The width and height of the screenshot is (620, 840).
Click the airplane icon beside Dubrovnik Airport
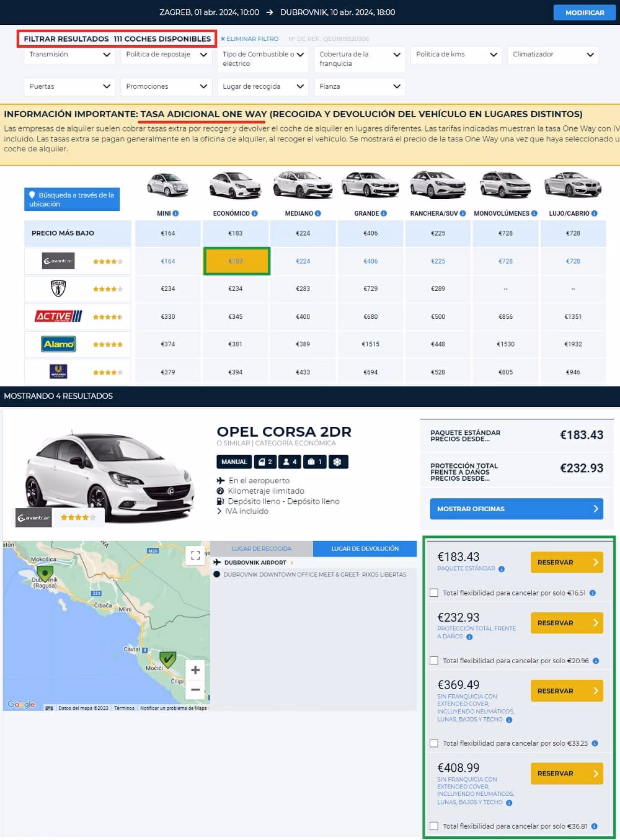(x=218, y=563)
